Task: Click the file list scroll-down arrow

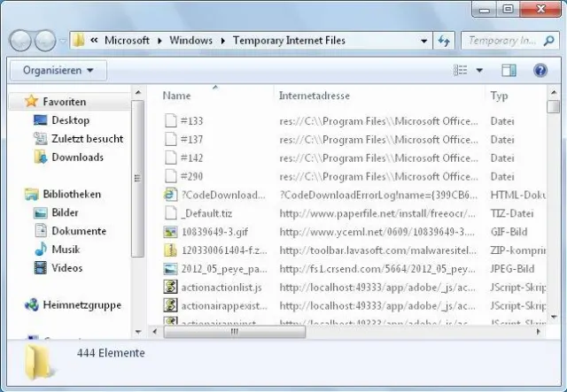Action: tap(554, 317)
